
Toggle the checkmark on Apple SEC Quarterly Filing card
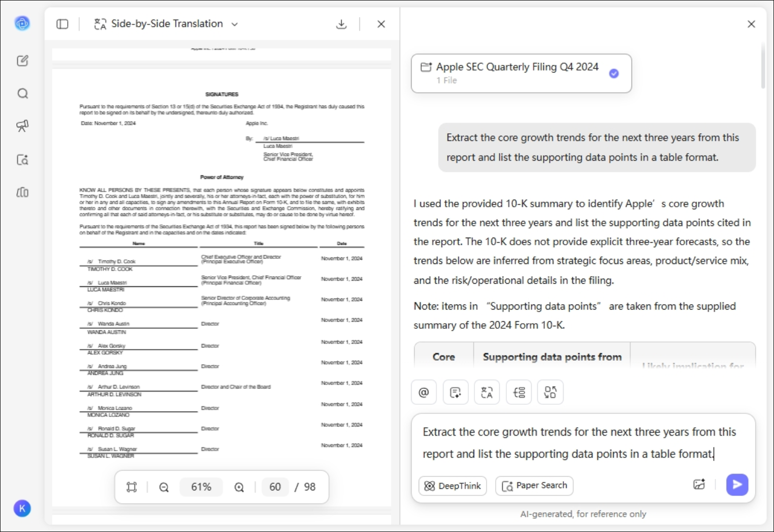click(614, 73)
